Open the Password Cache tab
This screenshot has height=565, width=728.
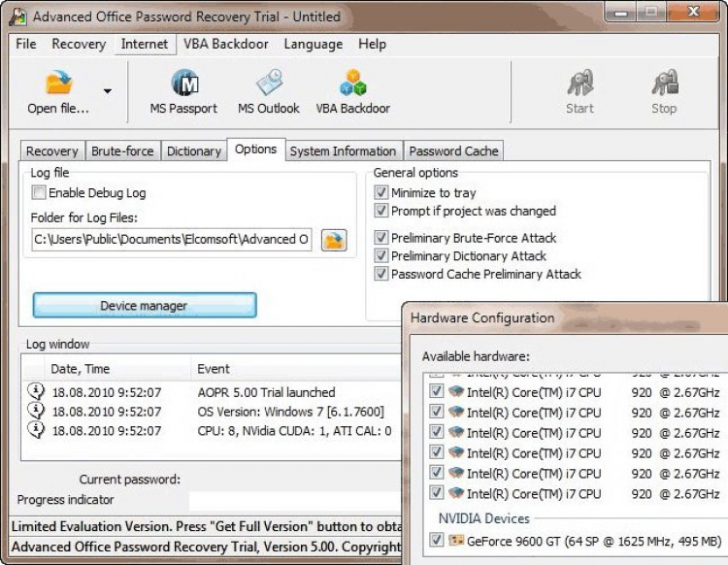[x=453, y=150]
